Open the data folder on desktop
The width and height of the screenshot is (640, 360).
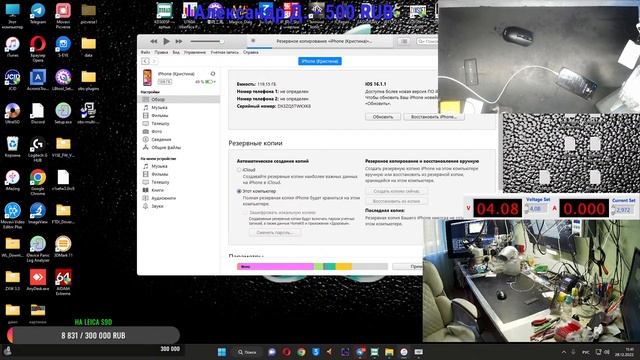[x=88, y=47]
